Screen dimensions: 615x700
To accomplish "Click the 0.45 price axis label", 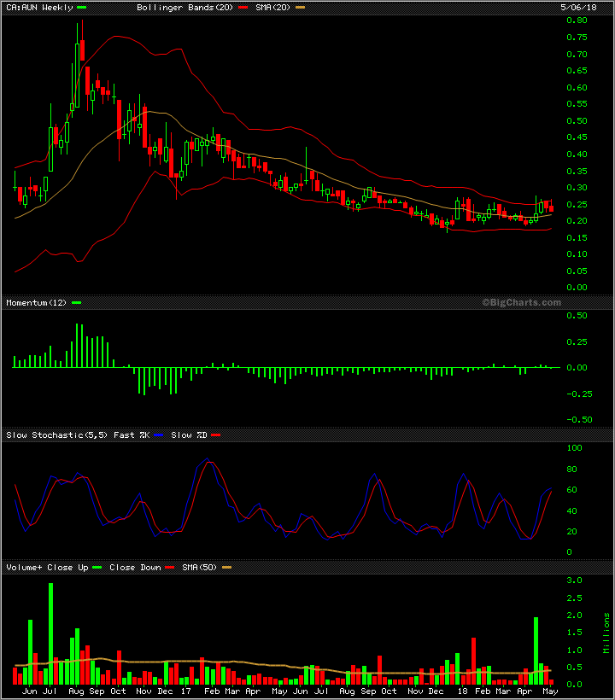I will click(x=577, y=137).
